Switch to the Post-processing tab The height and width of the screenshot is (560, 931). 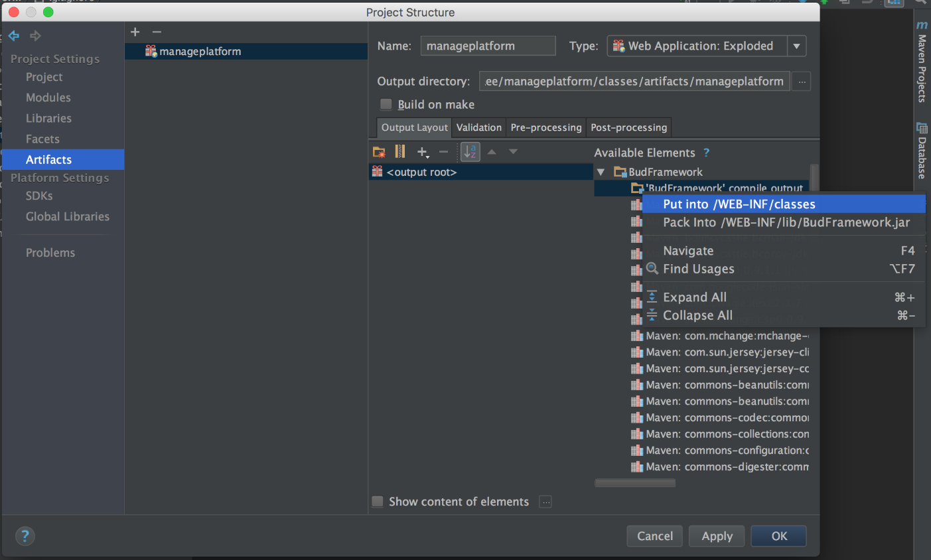point(629,127)
